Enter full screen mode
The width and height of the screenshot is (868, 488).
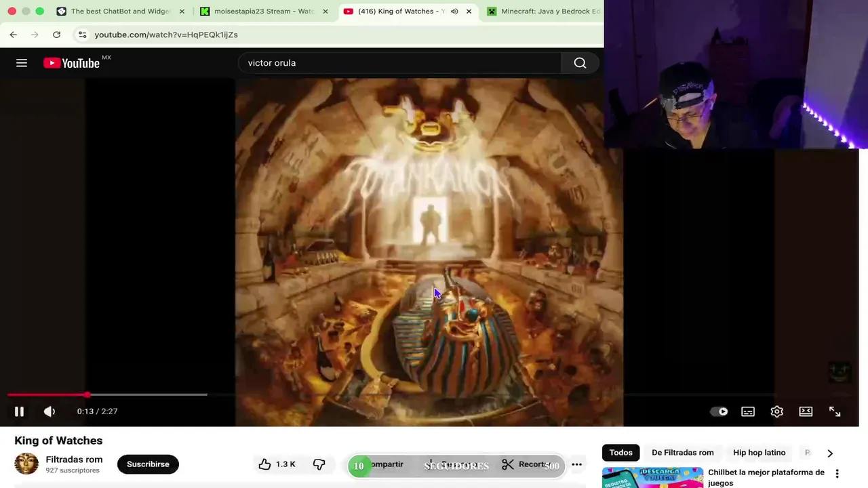[835, 411]
